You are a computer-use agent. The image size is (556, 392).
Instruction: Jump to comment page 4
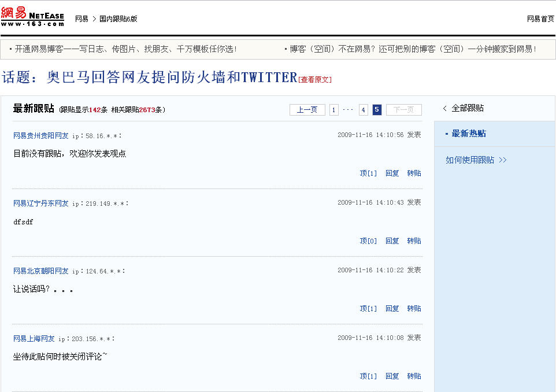click(363, 110)
